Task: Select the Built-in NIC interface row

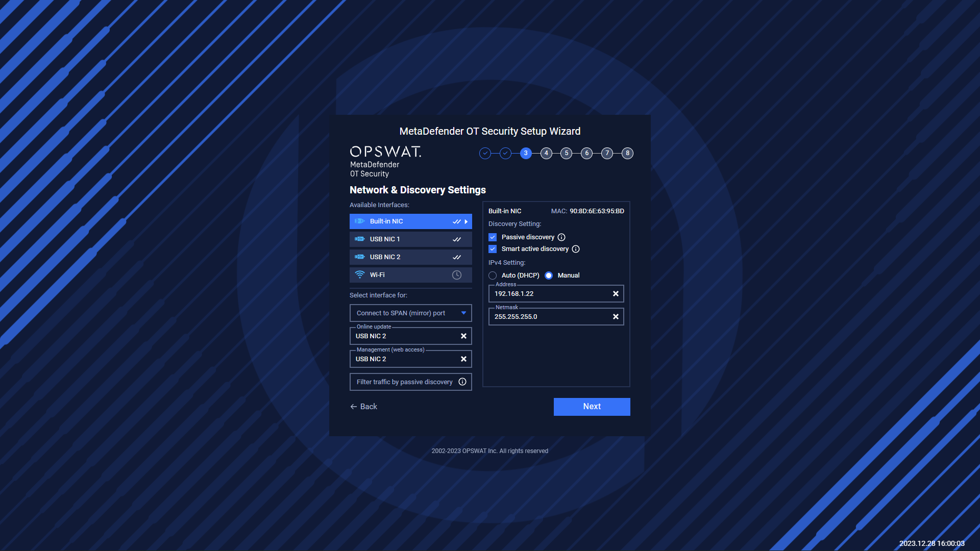Action: [x=410, y=221]
